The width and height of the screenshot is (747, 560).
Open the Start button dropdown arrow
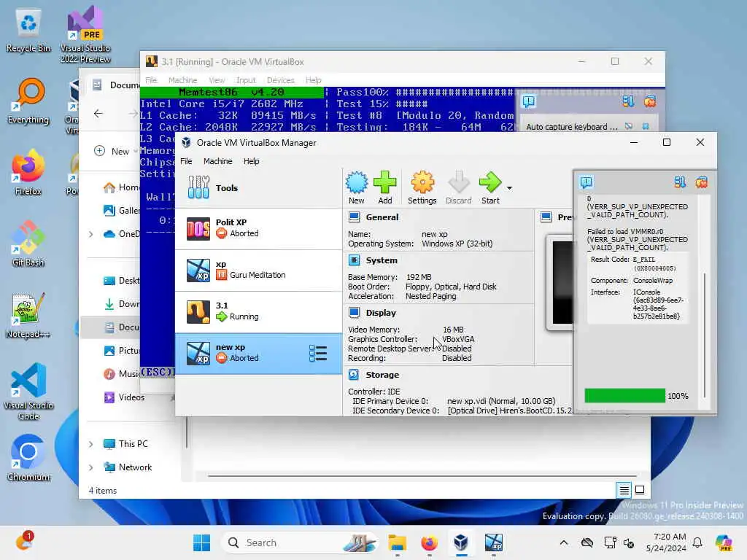click(x=509, y=188)
